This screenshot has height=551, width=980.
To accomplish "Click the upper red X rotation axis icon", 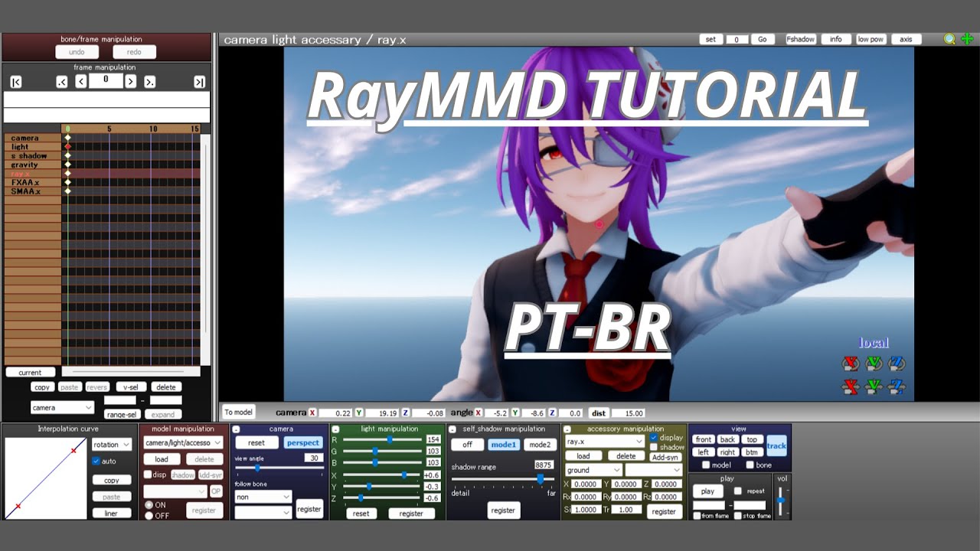I will [851, 364].
